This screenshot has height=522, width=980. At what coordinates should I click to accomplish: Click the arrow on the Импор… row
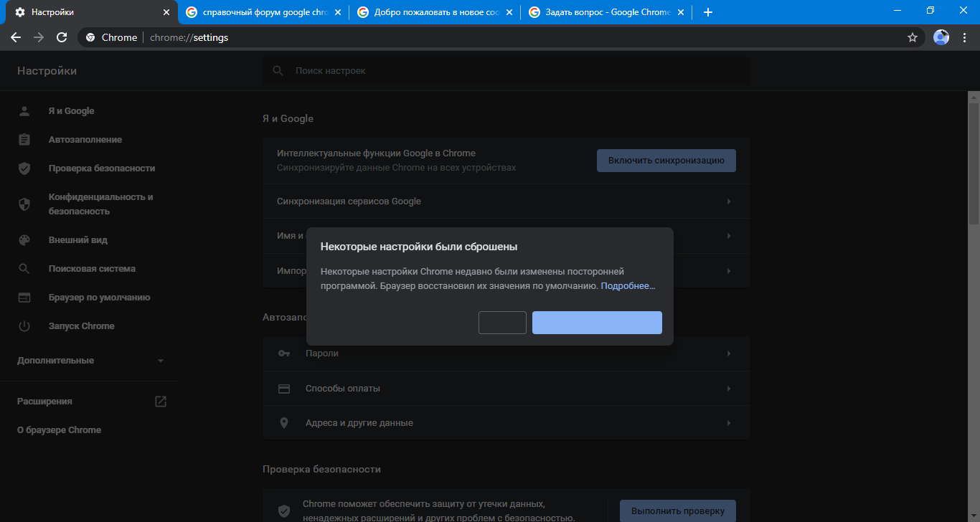coord(729,272)
